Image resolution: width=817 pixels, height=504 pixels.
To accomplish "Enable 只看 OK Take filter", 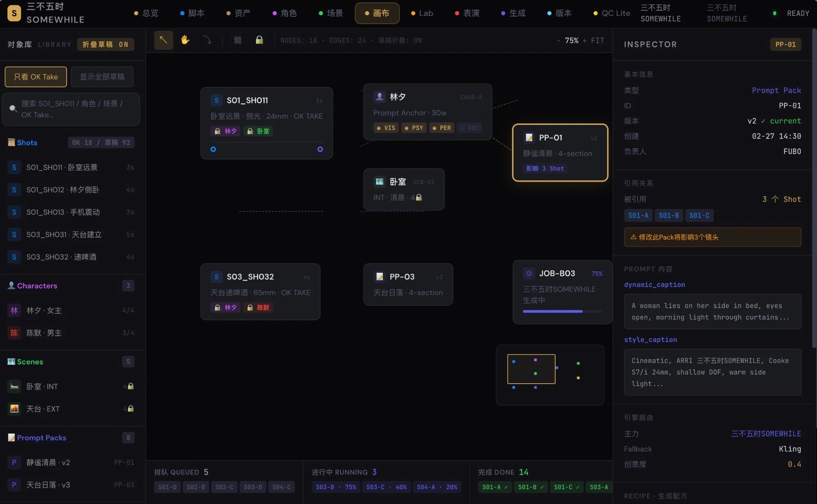I will [36, 77].
